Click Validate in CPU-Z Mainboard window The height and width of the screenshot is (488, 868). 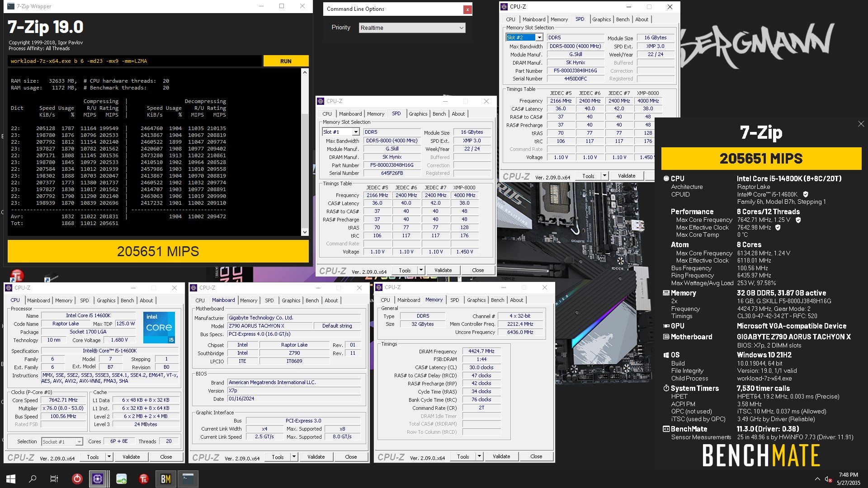(x=316, y=457)
